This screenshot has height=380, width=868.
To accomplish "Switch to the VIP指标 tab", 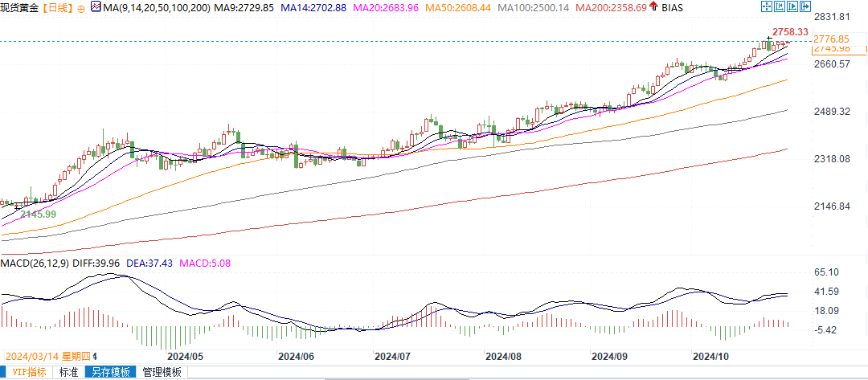I will click(26, 372).
